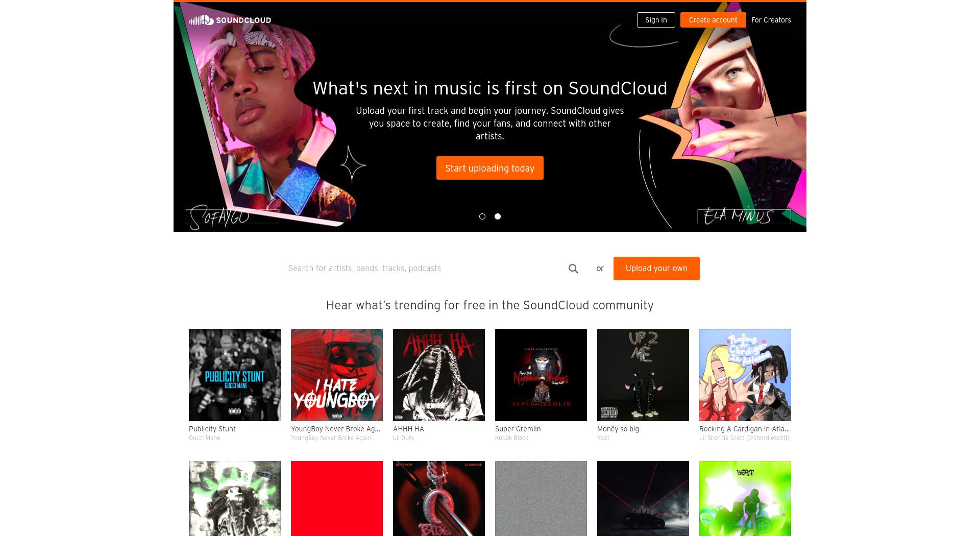Click Start uploading today button
Screen dimensions: 980x536
pyautogui.click(x=490, y=168)
